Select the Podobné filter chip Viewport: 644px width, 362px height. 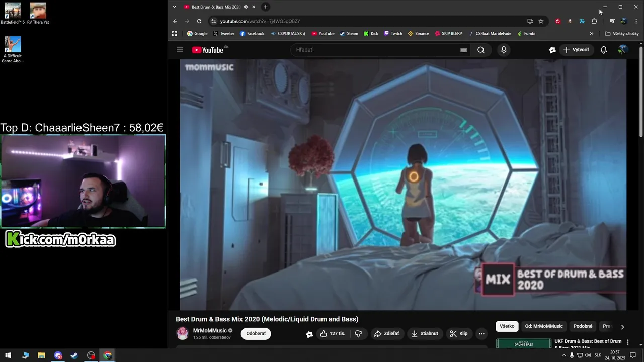tap(583, 326)
